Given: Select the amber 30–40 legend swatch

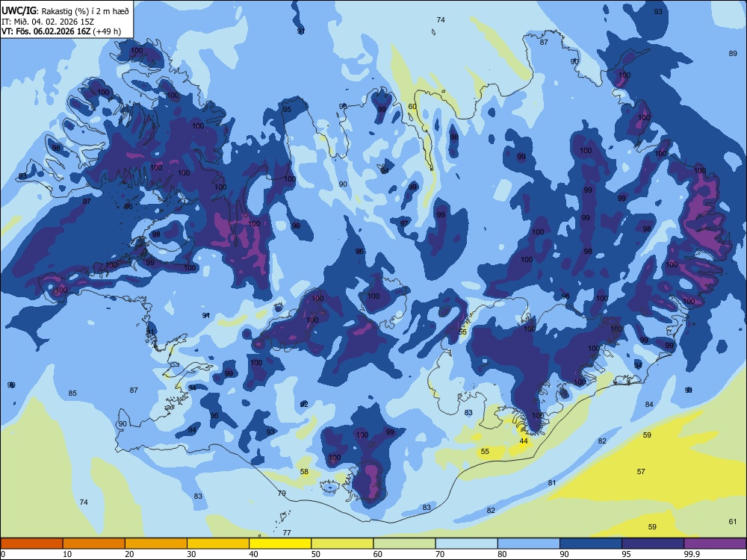Looking at the screenshot, I should (x=218, y=544).
